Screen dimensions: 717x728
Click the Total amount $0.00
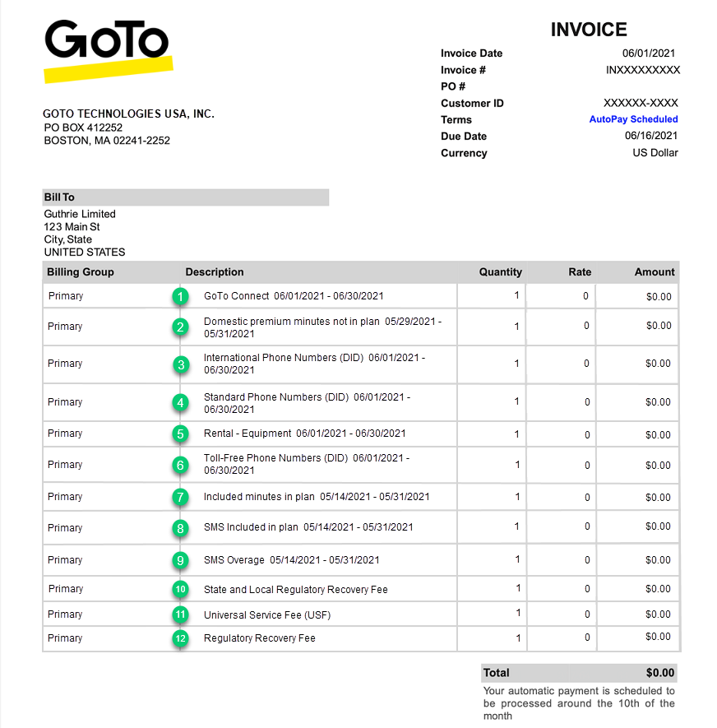click(x=659, y=673)
